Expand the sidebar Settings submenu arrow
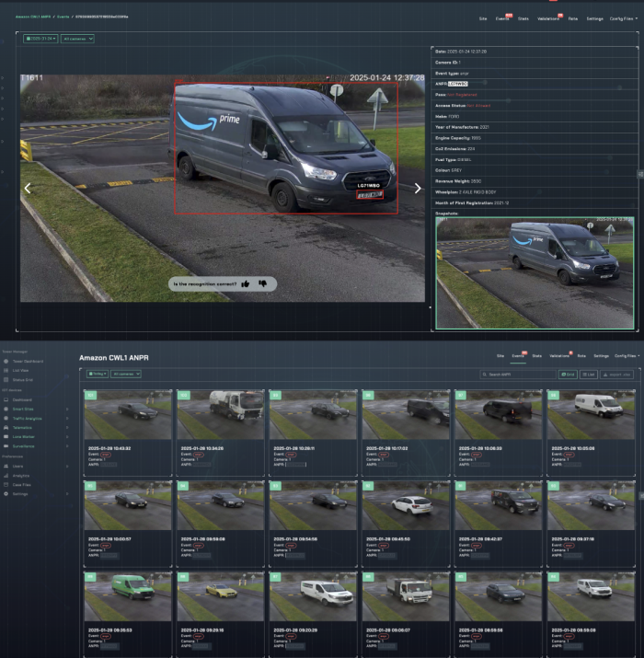The image size is (644, 658). pos(67,494)
